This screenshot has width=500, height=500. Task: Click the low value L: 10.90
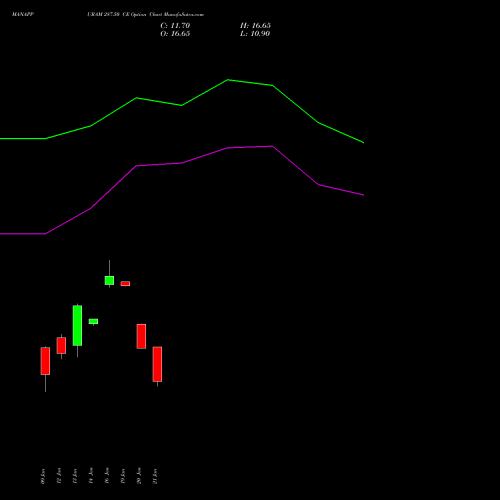[255, 34]
